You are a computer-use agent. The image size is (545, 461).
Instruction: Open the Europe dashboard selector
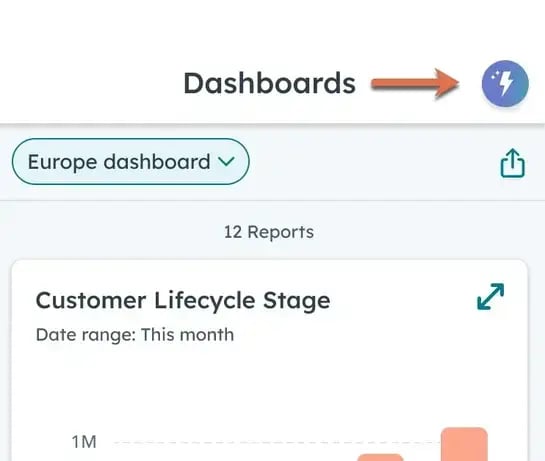(131, 162)
